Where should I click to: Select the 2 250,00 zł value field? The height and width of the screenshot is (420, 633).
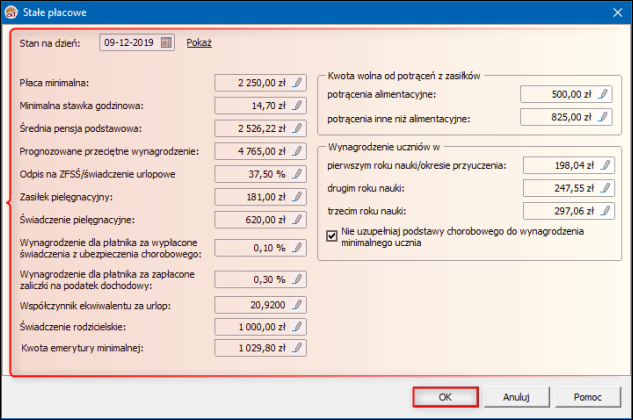[260, 82]
